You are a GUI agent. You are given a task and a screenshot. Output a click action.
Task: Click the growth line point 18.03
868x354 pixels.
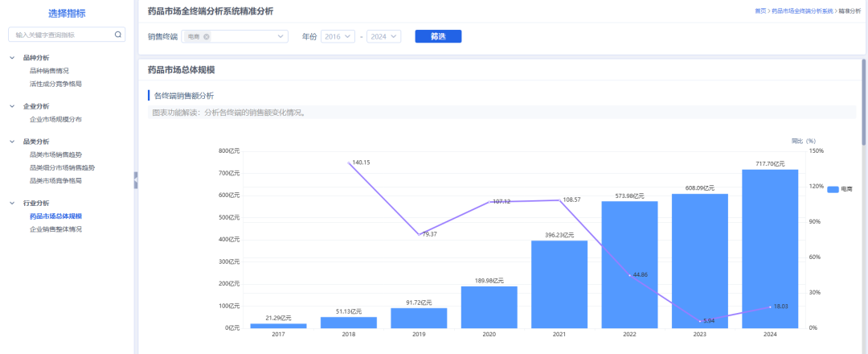[769, 307]
